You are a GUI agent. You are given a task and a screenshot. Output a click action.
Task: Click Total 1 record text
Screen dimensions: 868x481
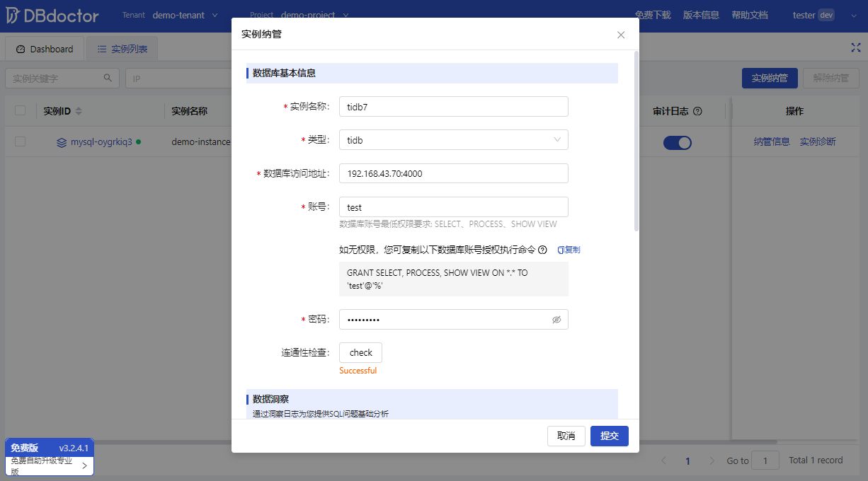(x=816, y=460)
